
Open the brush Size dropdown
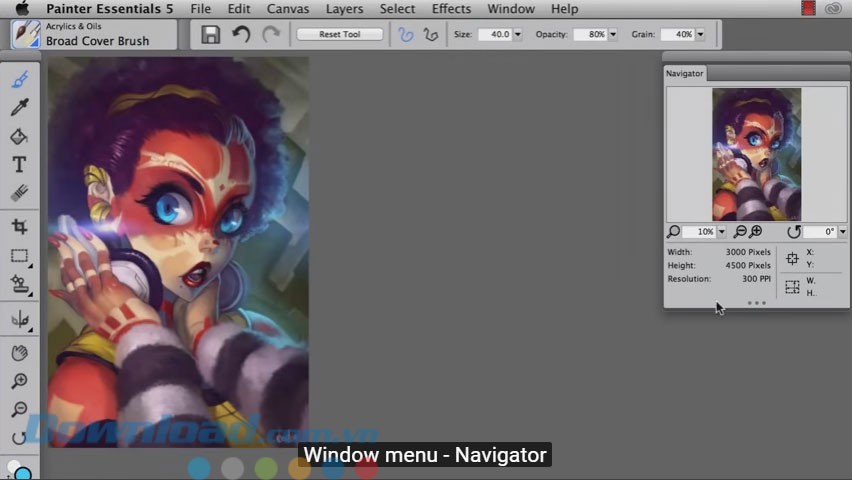(517, 35)
